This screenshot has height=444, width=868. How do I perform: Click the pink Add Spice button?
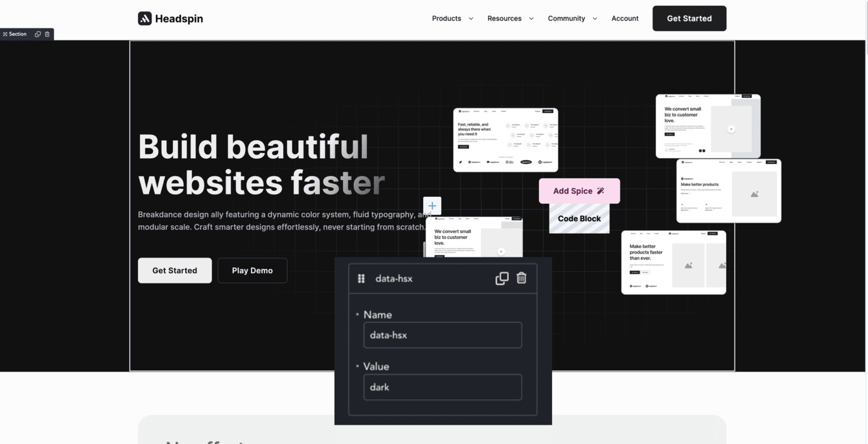[579, 191]
